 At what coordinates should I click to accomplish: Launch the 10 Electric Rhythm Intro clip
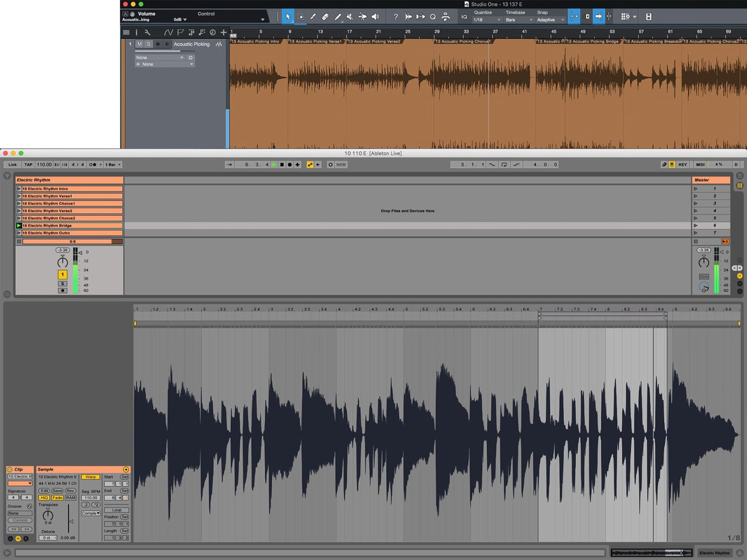pos(19,189)
